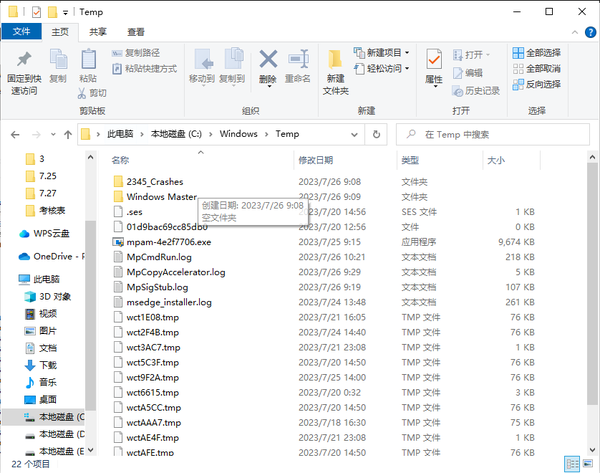This screenshot has height=473, width=600.
Task: Click the 复制到 icon
Action: (x=233, y=59)
